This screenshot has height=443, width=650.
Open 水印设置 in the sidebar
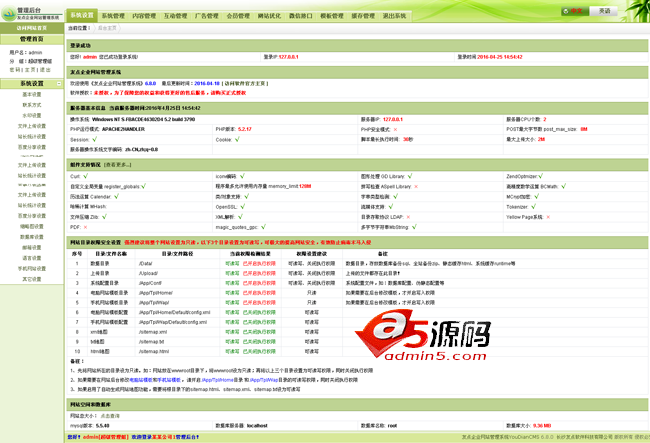(32, 116)
